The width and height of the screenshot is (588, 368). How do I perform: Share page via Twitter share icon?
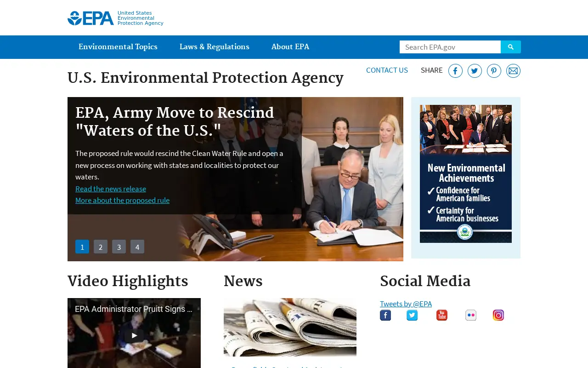475,71
